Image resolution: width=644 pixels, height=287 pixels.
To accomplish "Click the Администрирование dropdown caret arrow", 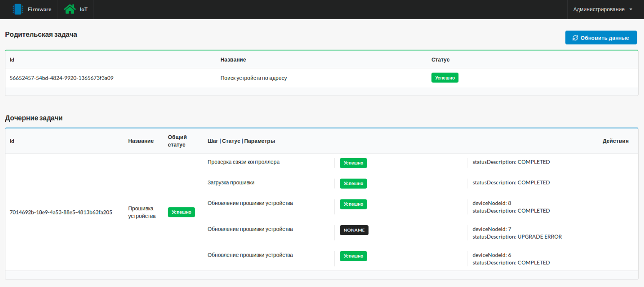I will click(631, 9).
